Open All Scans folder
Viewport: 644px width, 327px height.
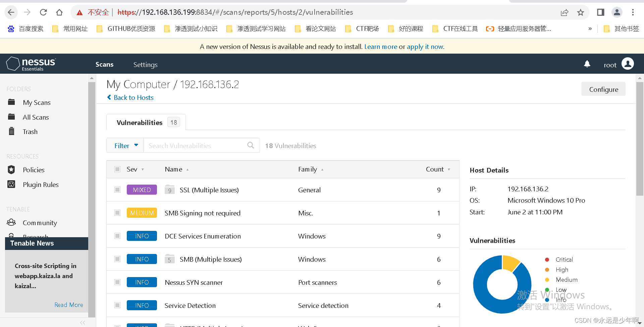(x=36, y=117)
